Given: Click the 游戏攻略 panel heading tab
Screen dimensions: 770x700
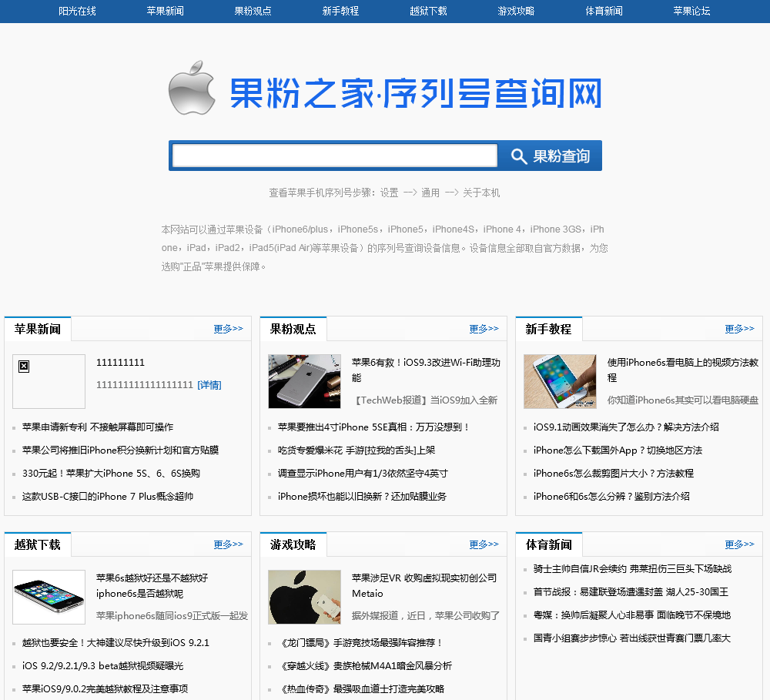Looking at the screenshot, I should click(x=293, y=544).
